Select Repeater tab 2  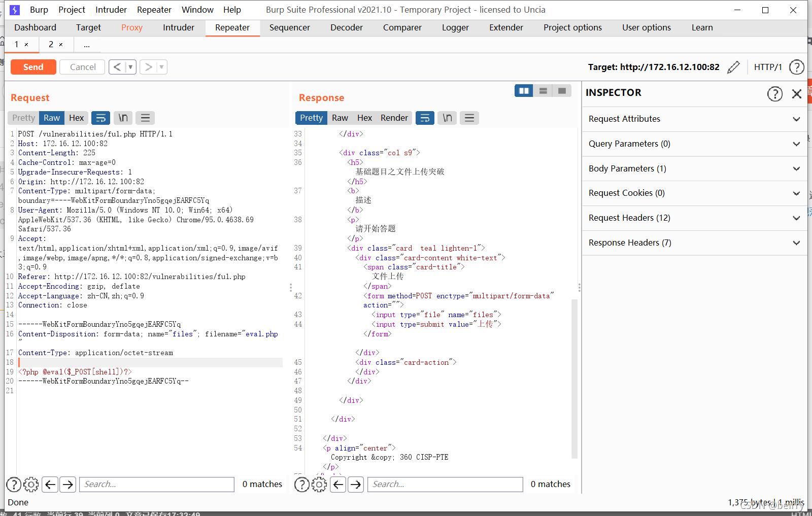[x=51, y=45]
